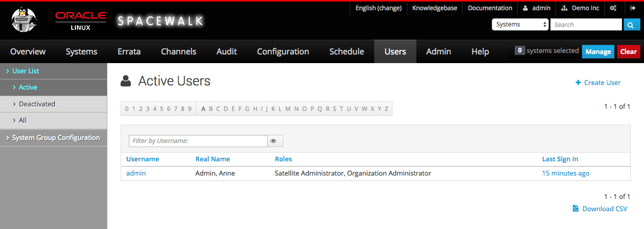
Task: Click letter Z in the alphabet bar
Action: (x=386, y=108)
